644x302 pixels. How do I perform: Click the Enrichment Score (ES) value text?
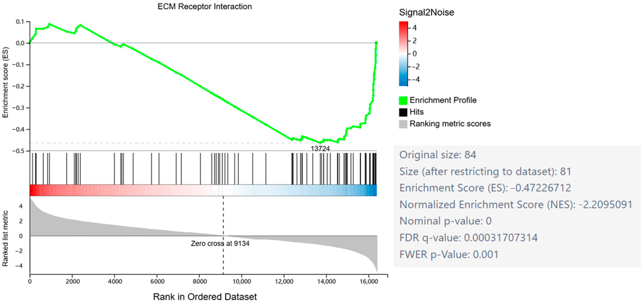point(485,188)
